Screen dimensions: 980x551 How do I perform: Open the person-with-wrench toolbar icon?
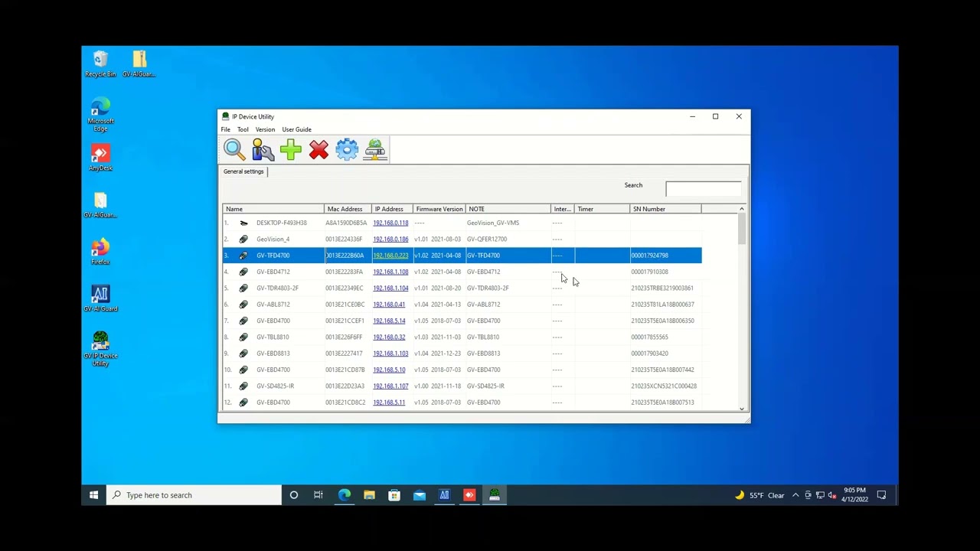[x=263, y=149]
